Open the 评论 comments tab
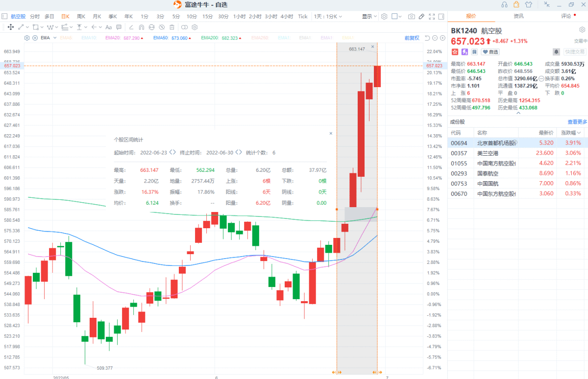The width and height of the screenshot is (588, 379). click(x=565, y=16)
